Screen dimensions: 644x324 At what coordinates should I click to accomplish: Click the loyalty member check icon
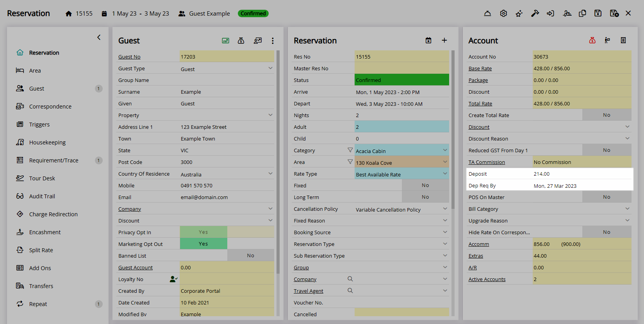174,279
